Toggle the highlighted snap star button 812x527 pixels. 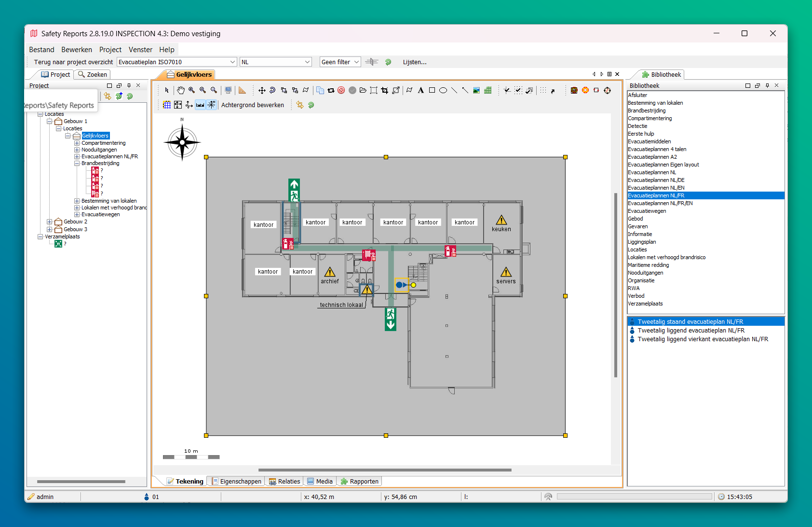211,105
